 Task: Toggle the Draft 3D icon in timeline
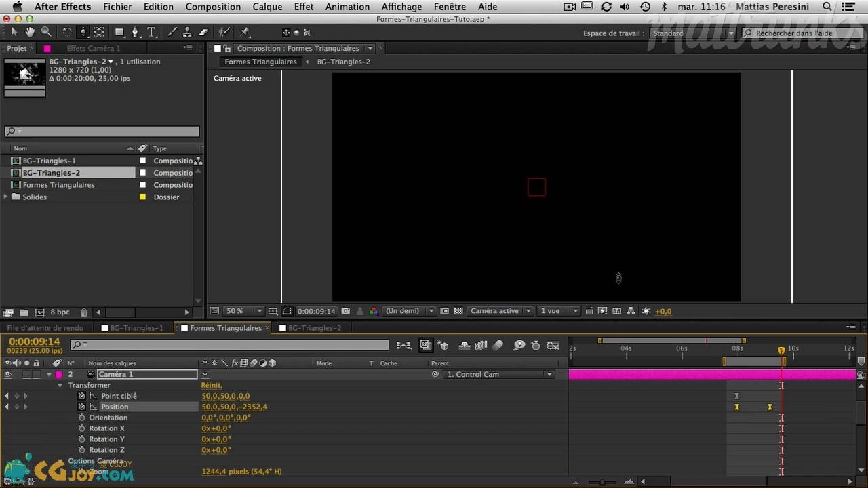pyautogui.click(x=443, y=345)
